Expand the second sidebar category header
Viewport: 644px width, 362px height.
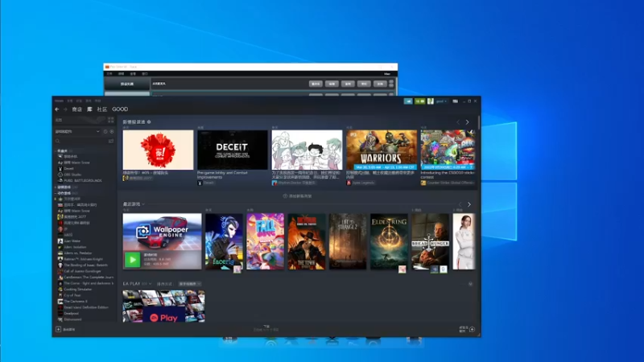click(x=56, y=187)
